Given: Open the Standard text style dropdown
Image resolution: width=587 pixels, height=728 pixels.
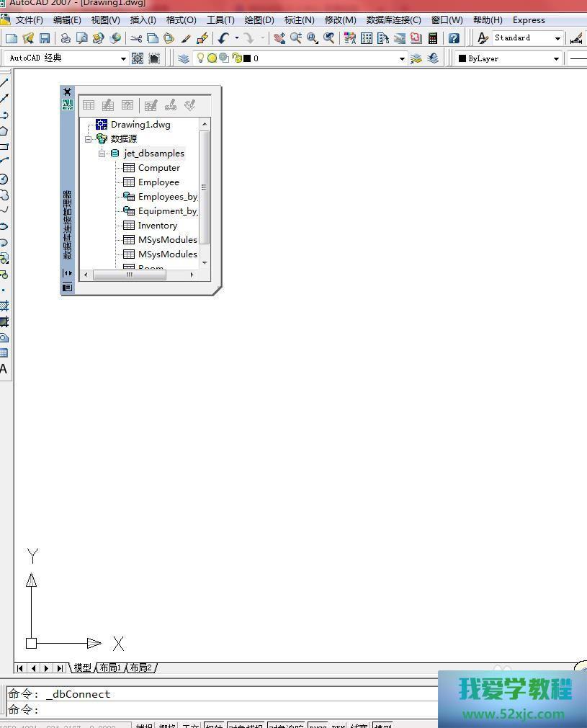Looking at the screenshot, I should click(557, 38).
